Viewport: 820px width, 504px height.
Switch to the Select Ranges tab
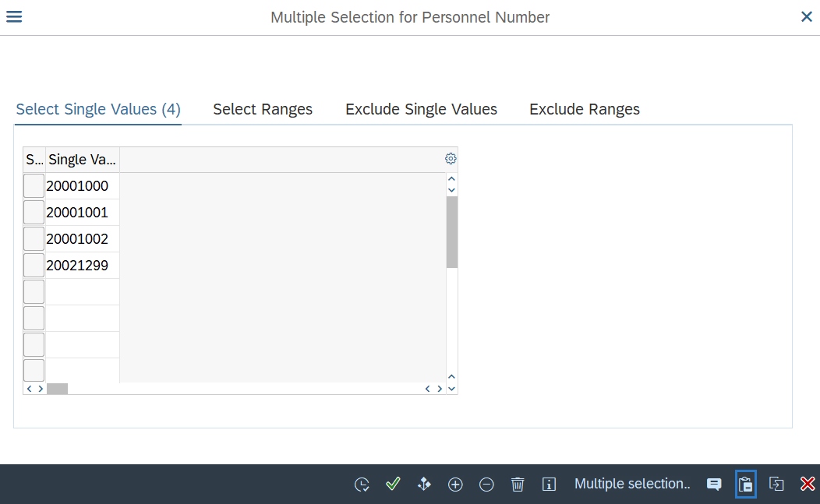coord(262,109)
